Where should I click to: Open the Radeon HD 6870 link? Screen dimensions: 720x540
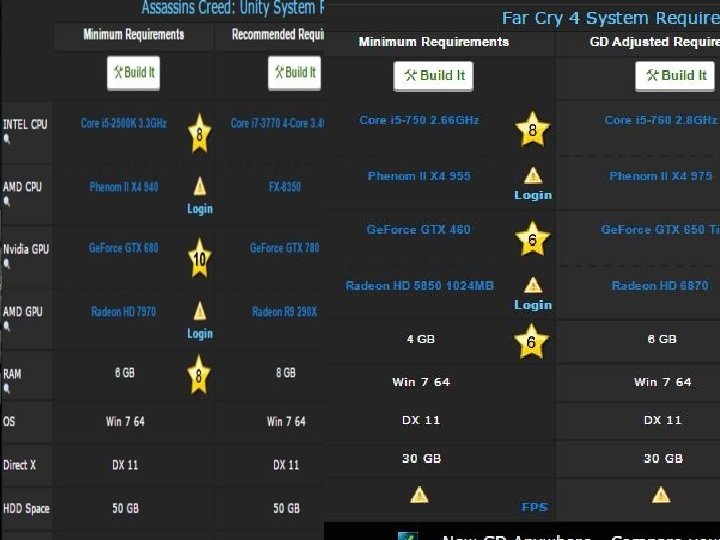tap(660, 286)
